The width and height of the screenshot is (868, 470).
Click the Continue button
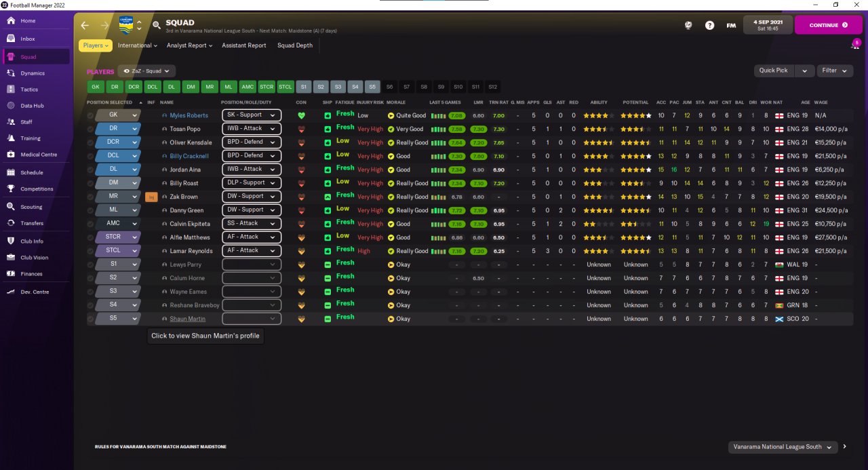[x=828, y=25]
